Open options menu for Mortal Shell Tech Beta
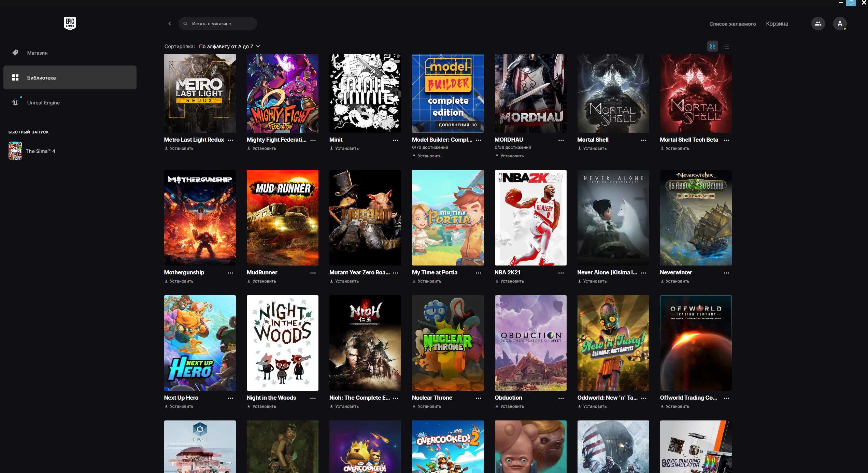Image resolution: width=868 pixels, height=473 pixels. click(x=726, y=140)
